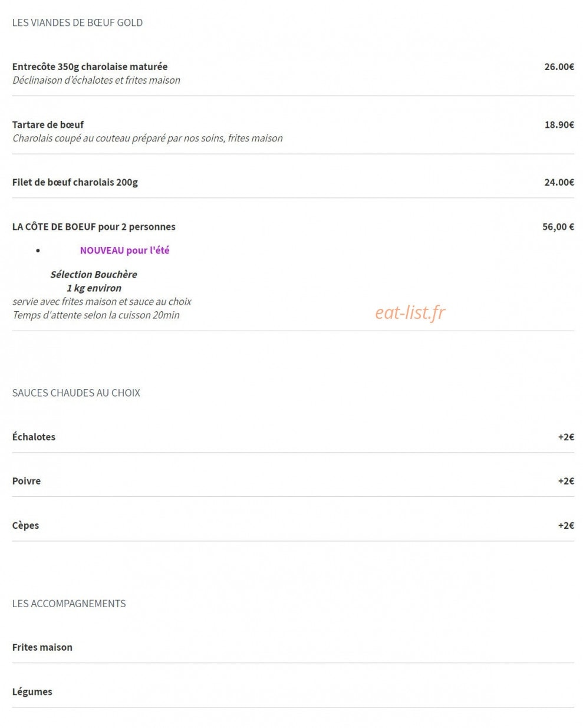Image resolution: width=583 pixels, height=728 pixels.
Task: Click the 24.00€ filet price
Action: (559, 182)
